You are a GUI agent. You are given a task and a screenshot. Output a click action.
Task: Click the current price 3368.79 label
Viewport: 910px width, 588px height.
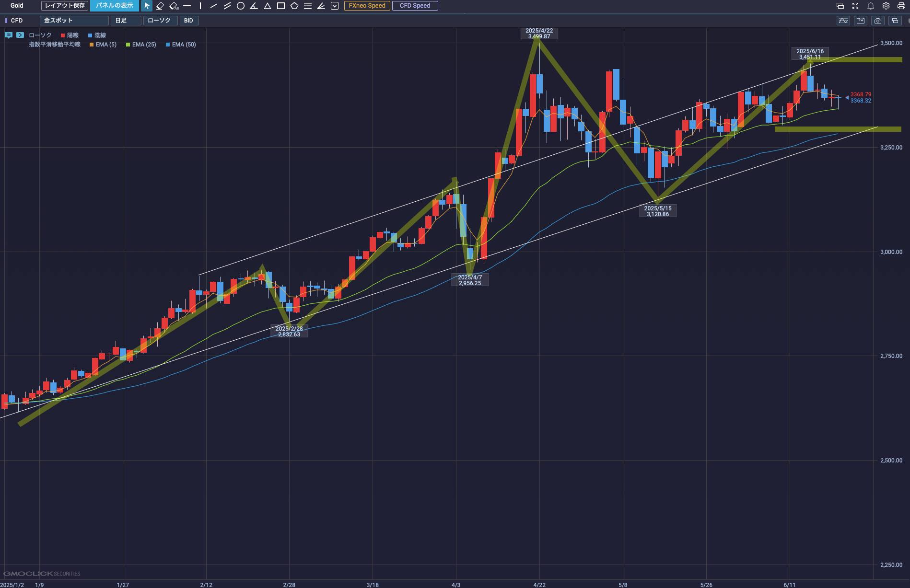click(861, 94)
